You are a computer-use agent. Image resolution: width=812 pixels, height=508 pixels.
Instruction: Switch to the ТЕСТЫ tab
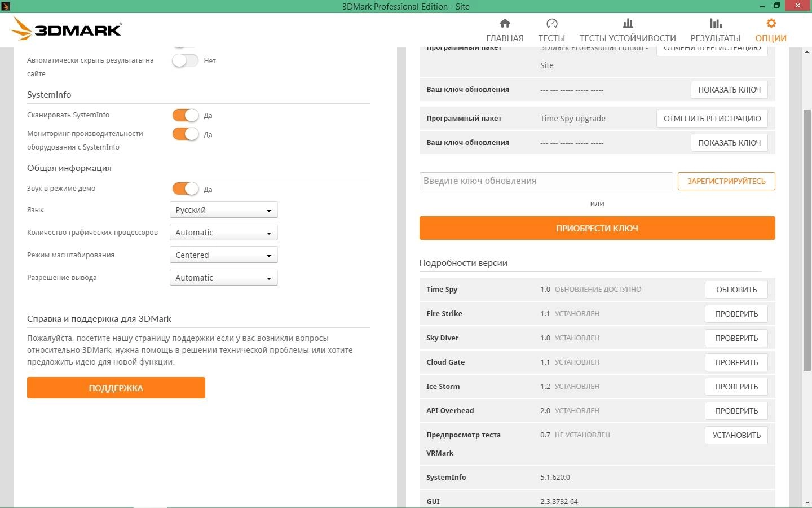(551, 38)
